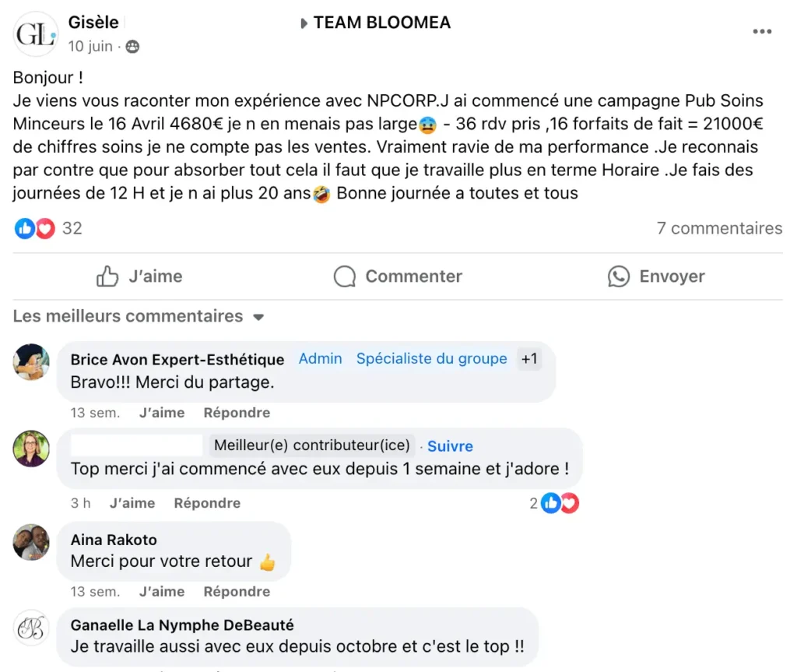The image size is (797, 672).
Task: Open Brice Avon Expert-Esthétique's profile
Action: [177, 360]
